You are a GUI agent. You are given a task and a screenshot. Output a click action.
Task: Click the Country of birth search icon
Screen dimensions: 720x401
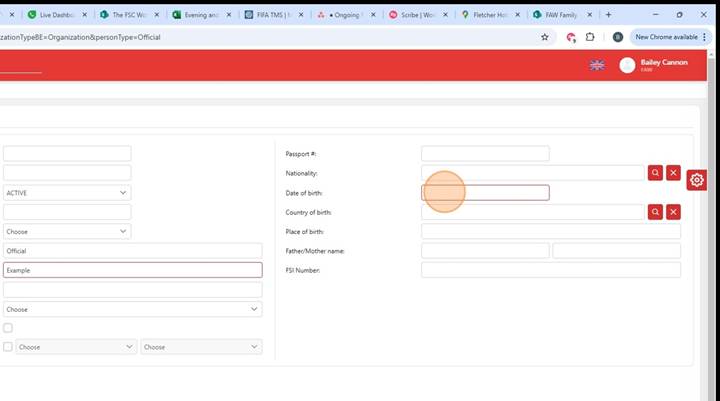(655, 212)
